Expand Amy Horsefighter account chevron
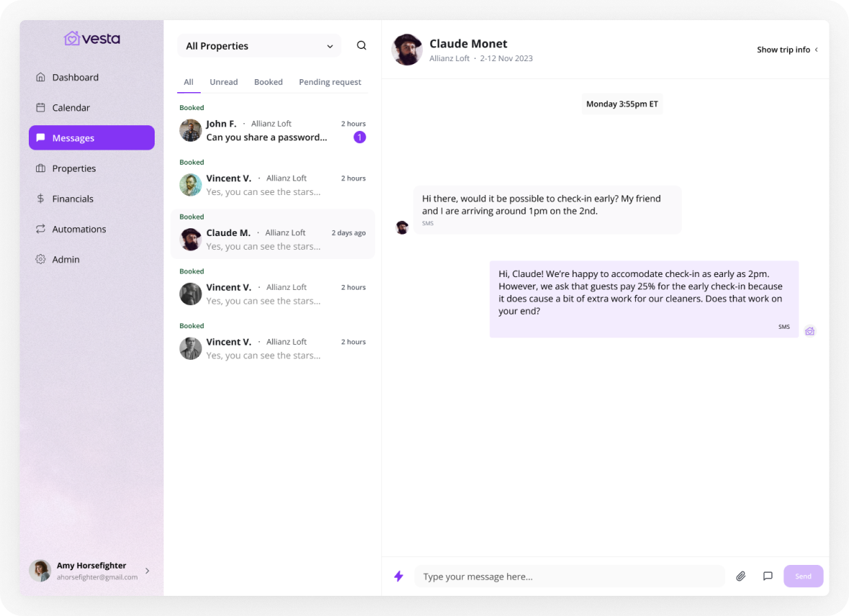The width and height of the screenshot is (849, 616). pyautogui.click(x=147, y=571)
